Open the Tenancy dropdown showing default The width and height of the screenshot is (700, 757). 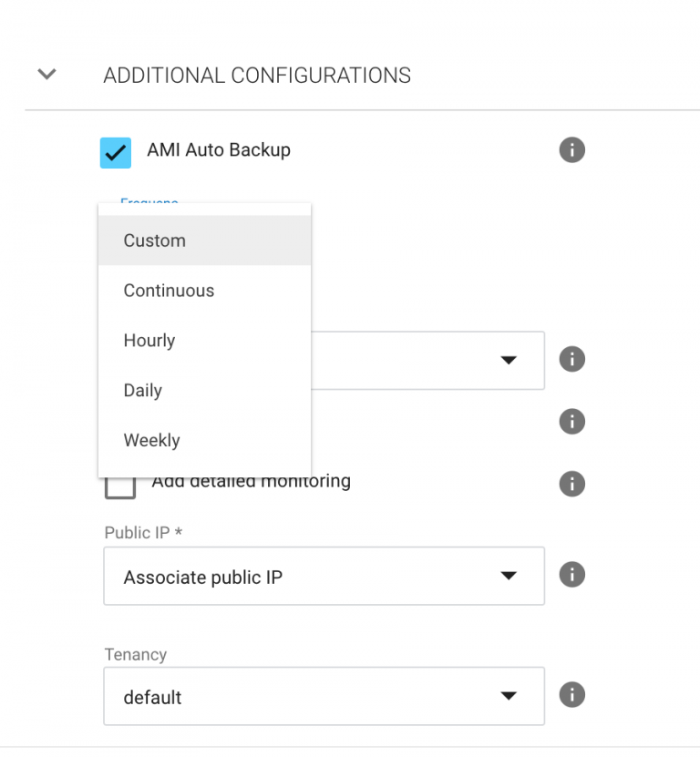(324, 696)
